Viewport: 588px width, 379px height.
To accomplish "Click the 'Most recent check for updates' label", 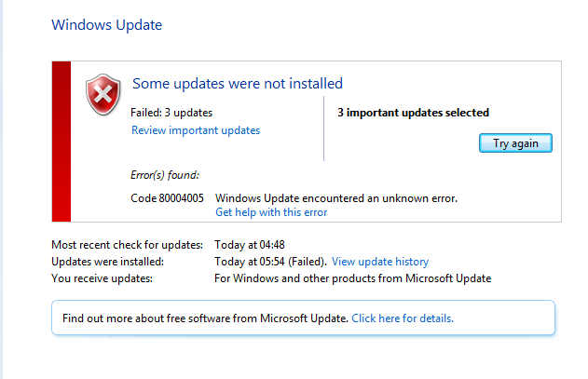I will 127,245.
